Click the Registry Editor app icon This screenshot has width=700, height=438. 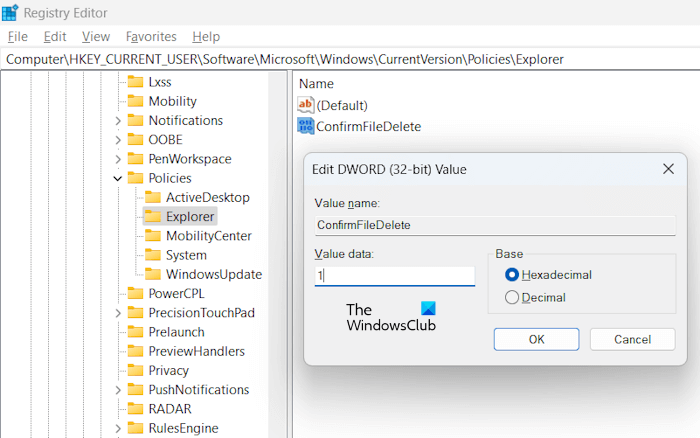point(10,13)
